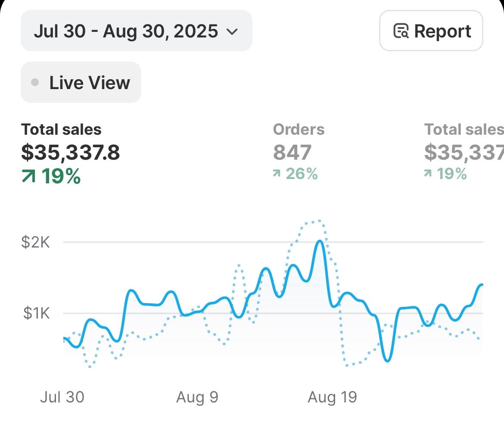Select the bold Total sales metric heading
The height and width of the screenshot is (430, 504).
point(61,130)
